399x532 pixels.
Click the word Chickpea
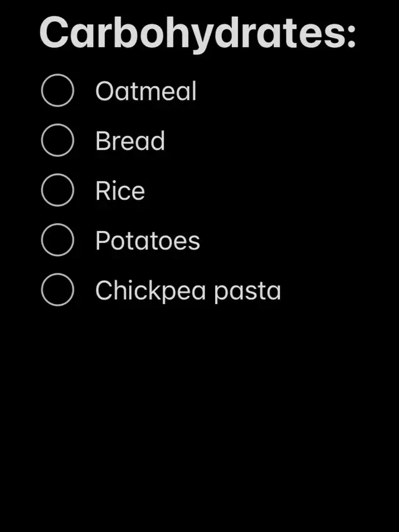click(x=150, y=291)
